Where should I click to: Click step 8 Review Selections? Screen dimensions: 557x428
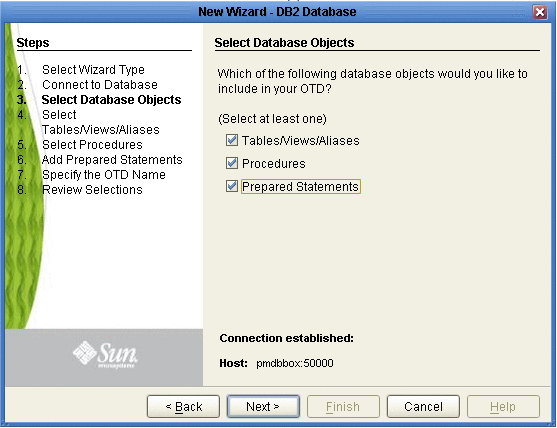pos(92,190)
